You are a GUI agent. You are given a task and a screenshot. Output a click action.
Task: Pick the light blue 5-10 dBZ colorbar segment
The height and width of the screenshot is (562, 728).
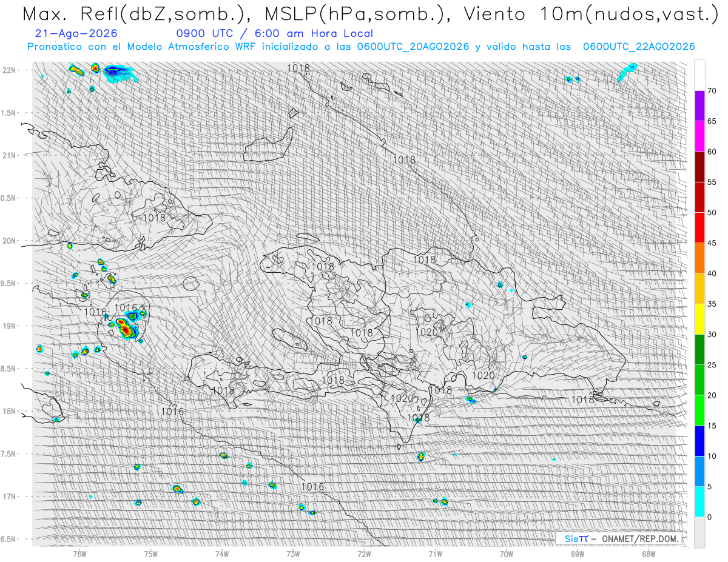click(x=699, y=471)
